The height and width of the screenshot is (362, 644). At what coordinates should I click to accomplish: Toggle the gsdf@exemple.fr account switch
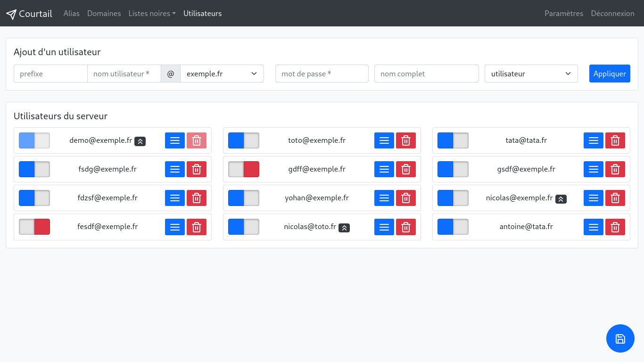tap(453, 169)
